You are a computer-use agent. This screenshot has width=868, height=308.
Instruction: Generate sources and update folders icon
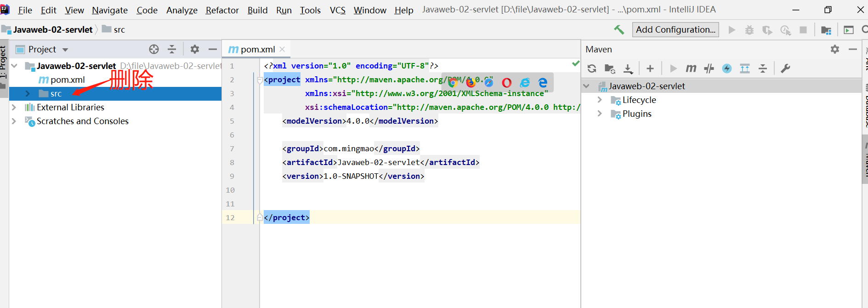pyautogui.click(x=610, y=68)
